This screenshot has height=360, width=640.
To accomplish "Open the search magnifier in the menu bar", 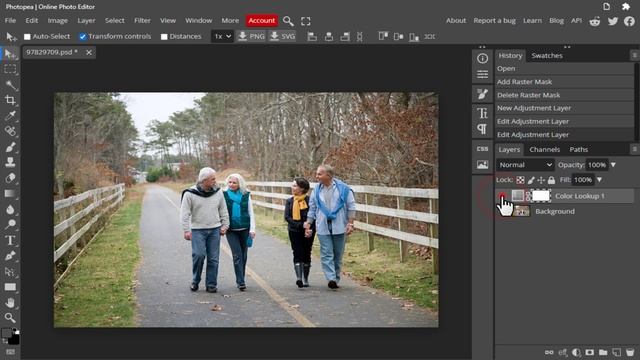I will [288, 21].
